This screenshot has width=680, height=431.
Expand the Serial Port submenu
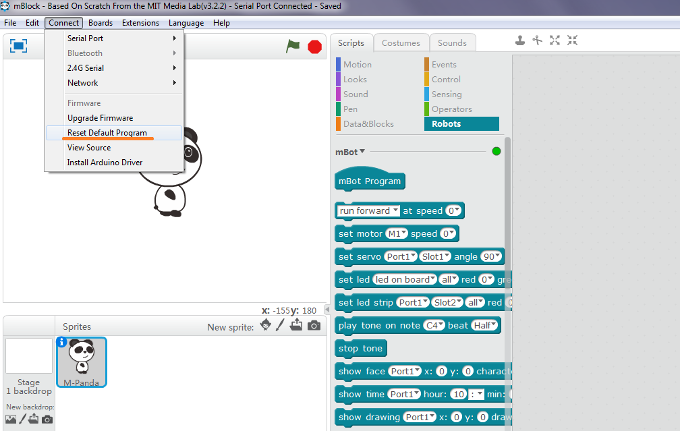click(x=114, y=38)
